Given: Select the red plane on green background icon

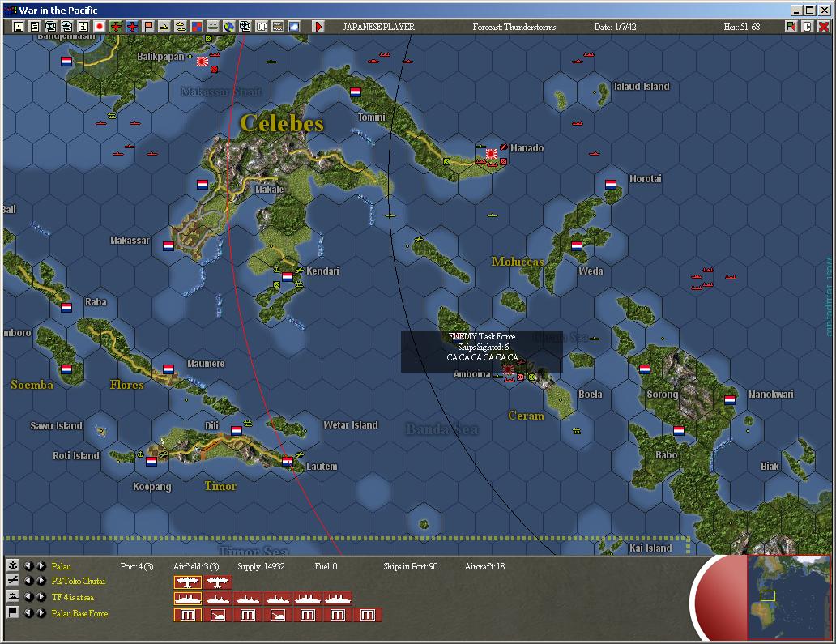Looking at the screenshot, I should pyautogui.click(x=116, y=26).
